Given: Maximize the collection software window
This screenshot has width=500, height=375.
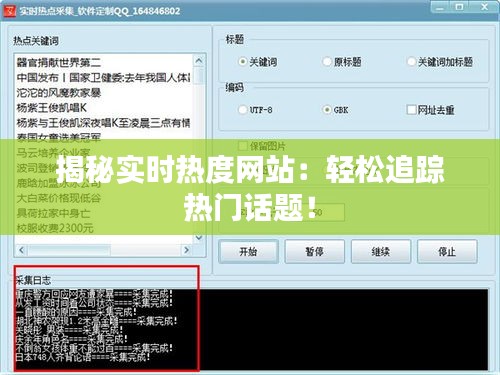Looking at the screenshot, I should point(459,7).
